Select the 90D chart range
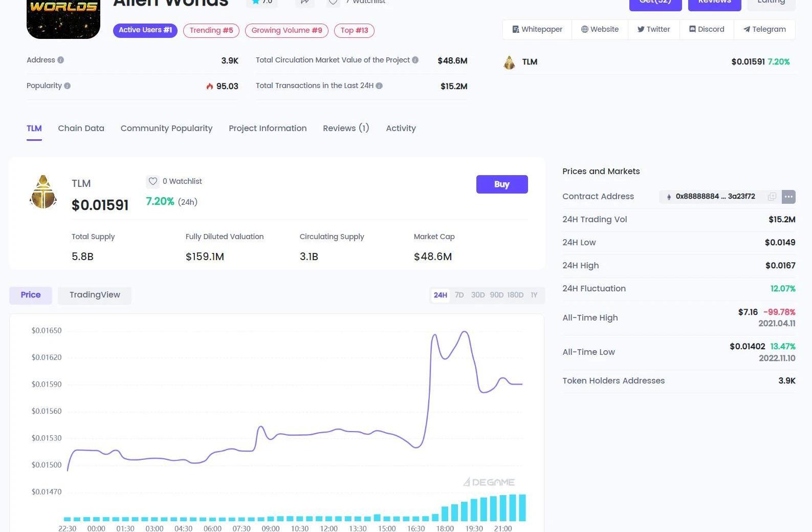The width and height of the screenshot is (812, 532). pyautogui.click(x=496, y=295)
